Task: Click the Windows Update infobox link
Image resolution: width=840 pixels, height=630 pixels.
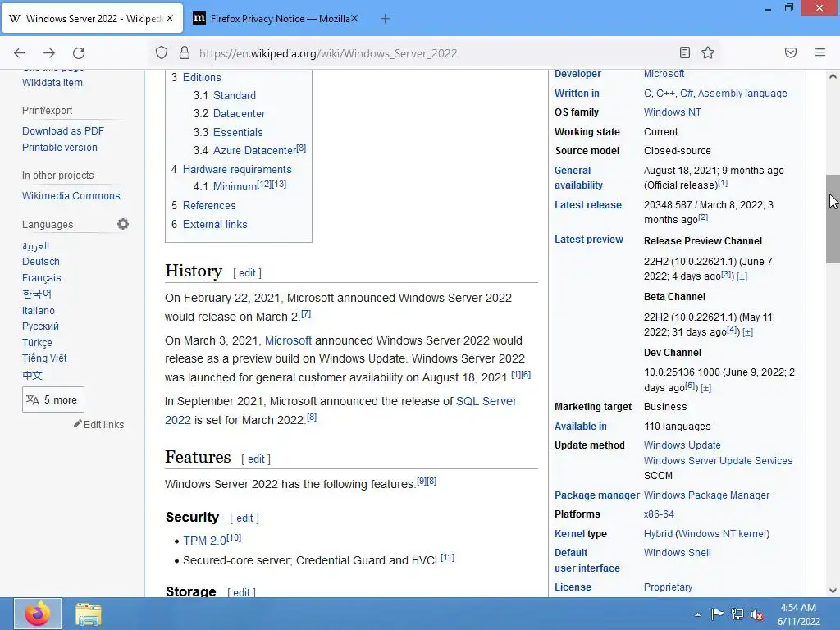Action: point(682,445)
